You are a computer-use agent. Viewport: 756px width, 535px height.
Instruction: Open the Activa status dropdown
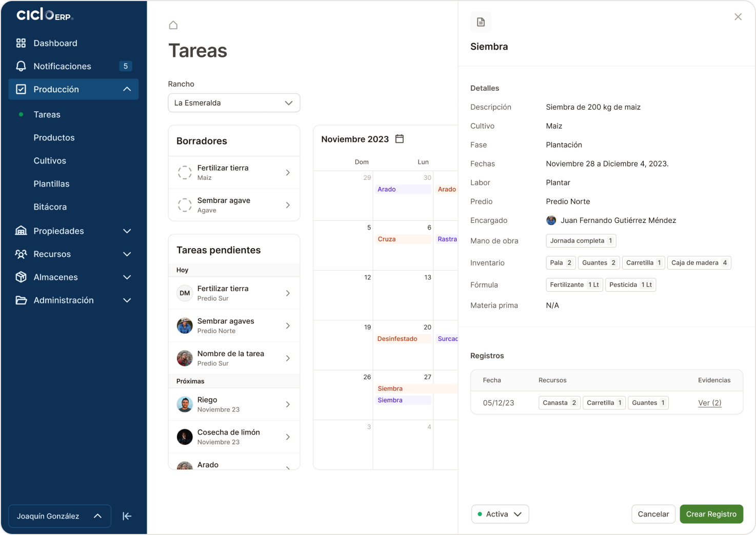[x=500, y=514]
